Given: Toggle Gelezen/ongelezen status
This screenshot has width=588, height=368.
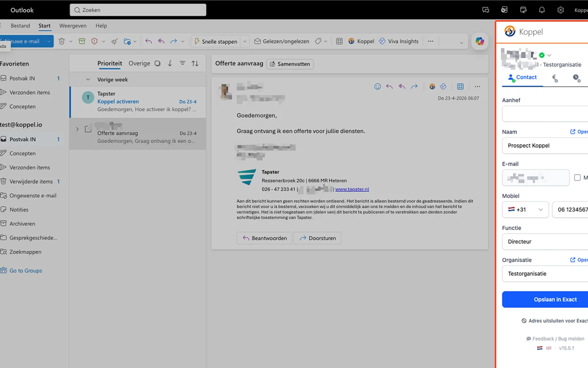Looking at the screenshot, I should (x=282, y=41).
